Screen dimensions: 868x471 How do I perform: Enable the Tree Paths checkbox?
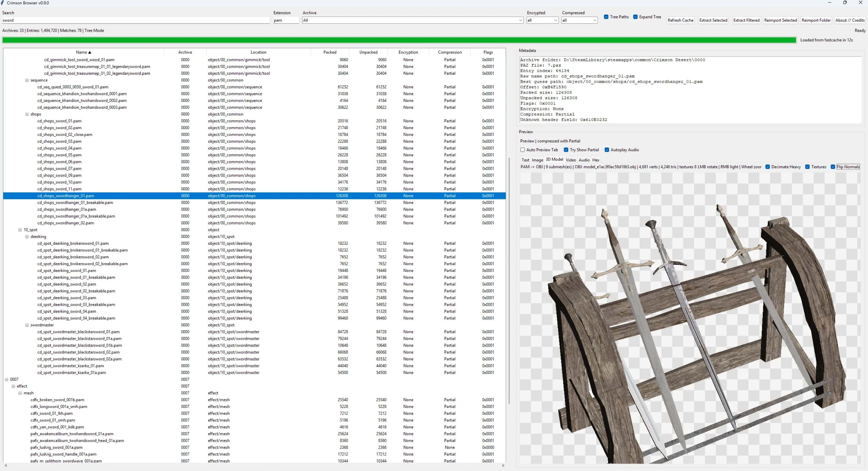(606, 17)
